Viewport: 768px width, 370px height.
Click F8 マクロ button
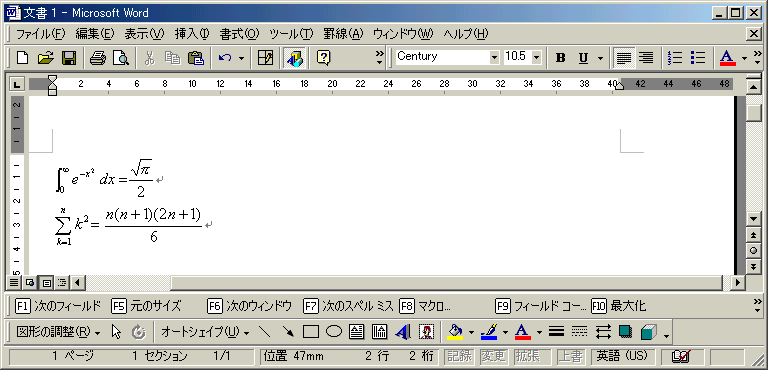425,306
